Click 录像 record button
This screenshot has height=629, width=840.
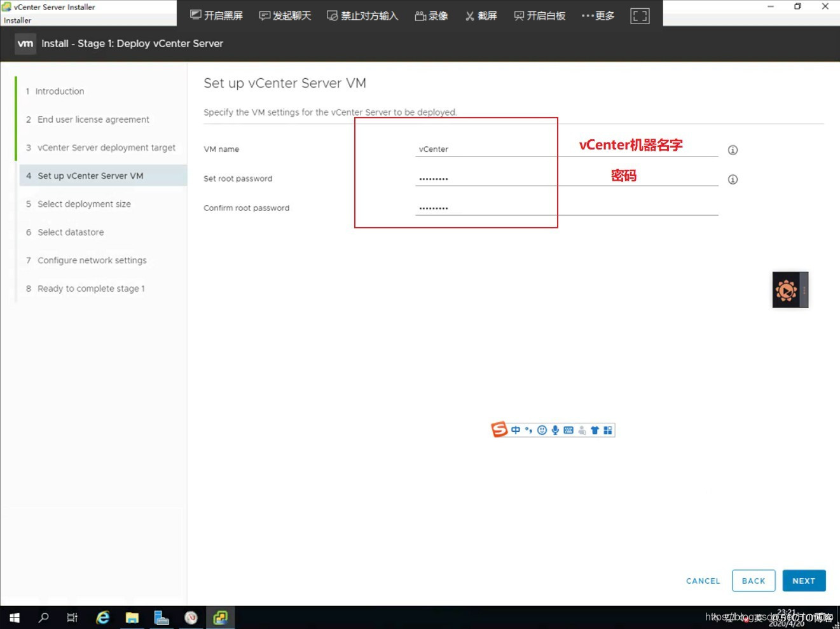[x=432, y=16]
